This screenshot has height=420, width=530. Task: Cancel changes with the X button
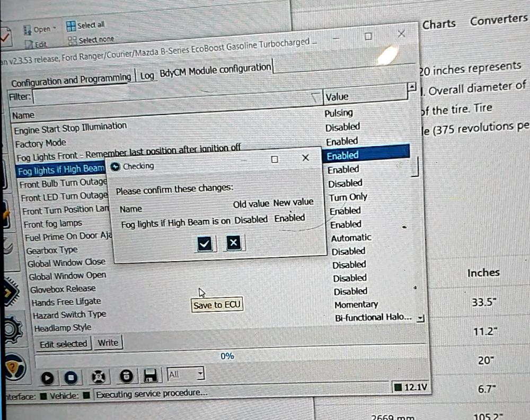(x=234, y=243)
